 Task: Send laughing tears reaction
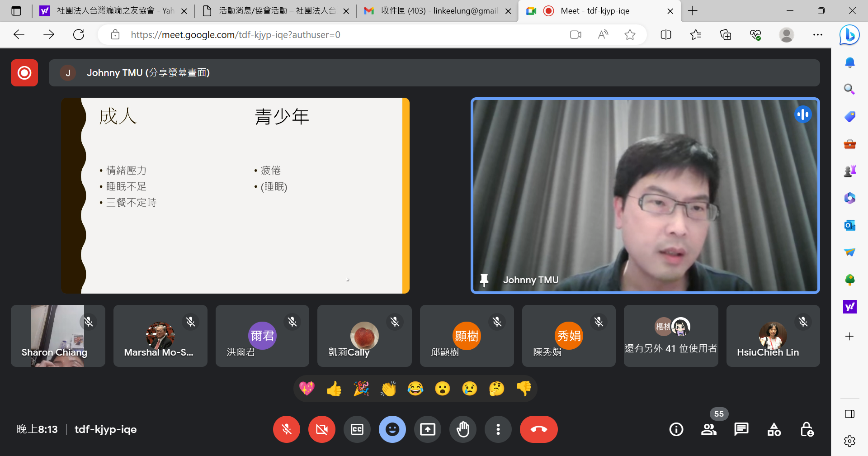tap(415, 389)
